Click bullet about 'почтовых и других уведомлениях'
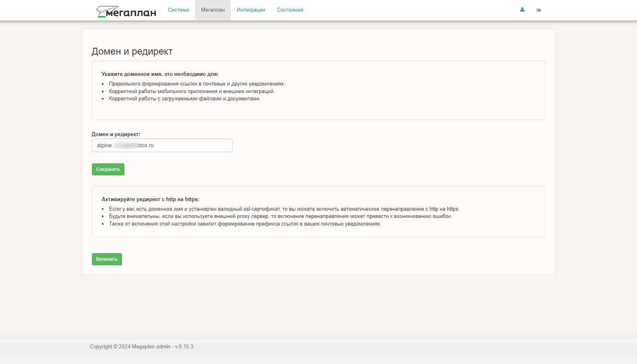Image resolution: width=637 pixels, height=364 pixels. [197, 84]
